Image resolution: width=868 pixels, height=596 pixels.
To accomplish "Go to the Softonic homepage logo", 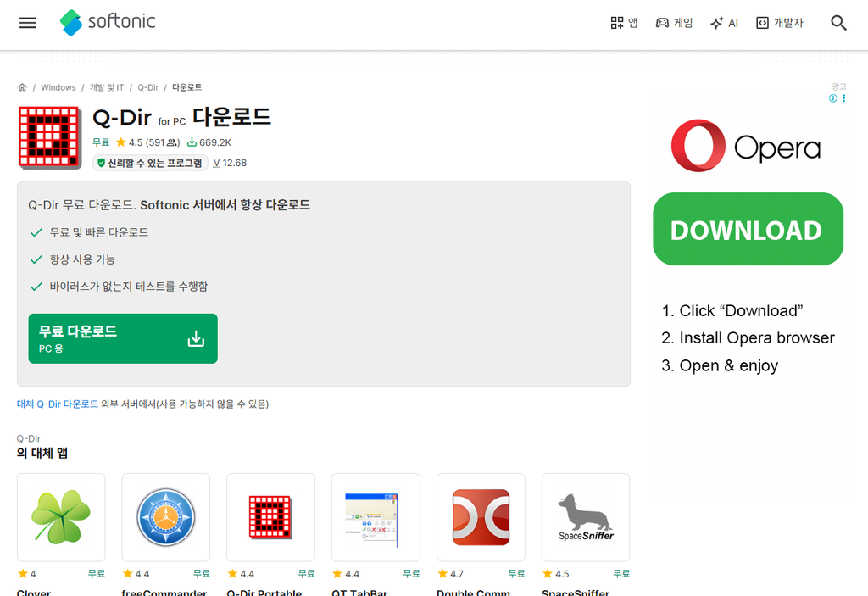I will coord(108,22).
